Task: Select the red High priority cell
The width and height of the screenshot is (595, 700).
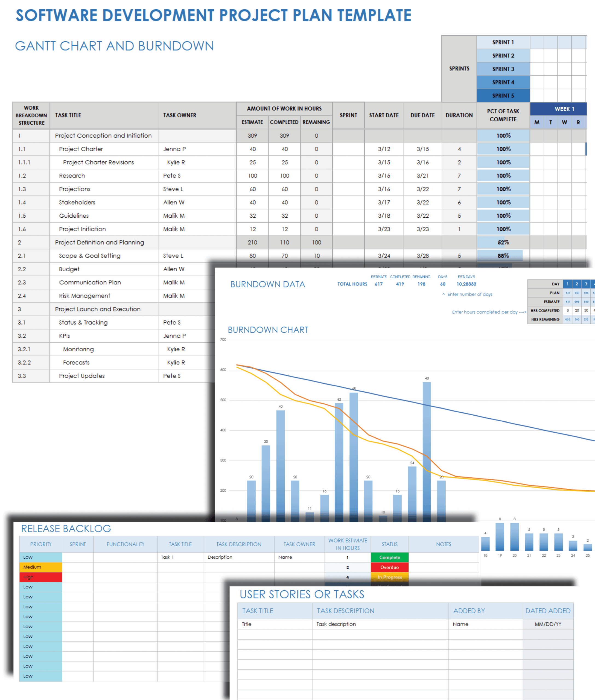Action: pos(40,577)
